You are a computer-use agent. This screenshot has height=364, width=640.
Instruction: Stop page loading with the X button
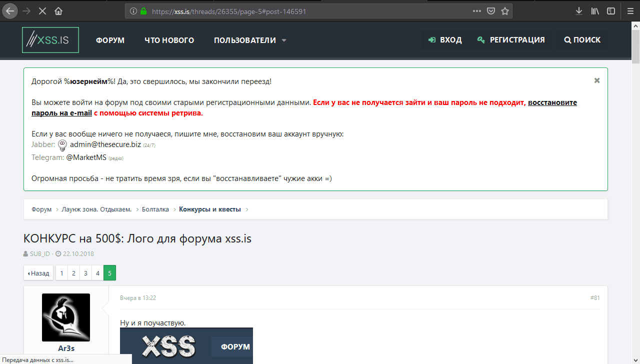coord(42,11)
